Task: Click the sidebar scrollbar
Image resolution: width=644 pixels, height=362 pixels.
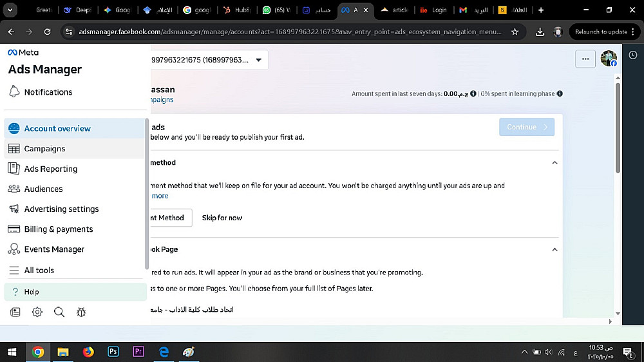Action: 147,194
